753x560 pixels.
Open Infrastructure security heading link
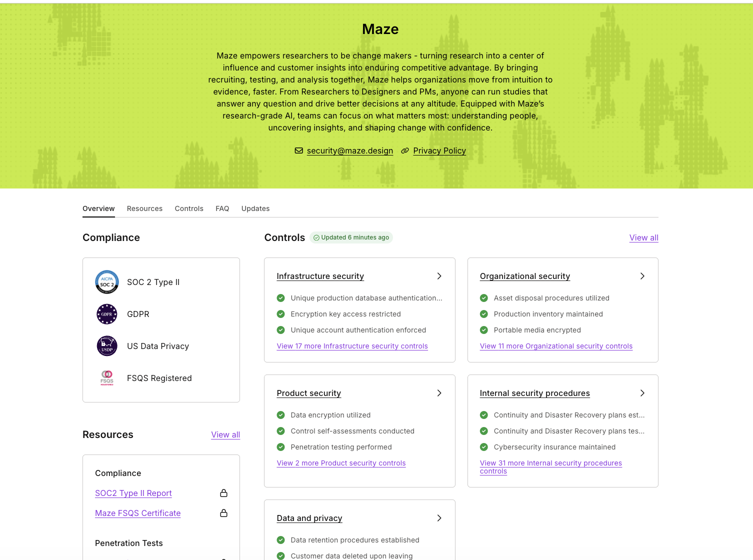(320, 276)
